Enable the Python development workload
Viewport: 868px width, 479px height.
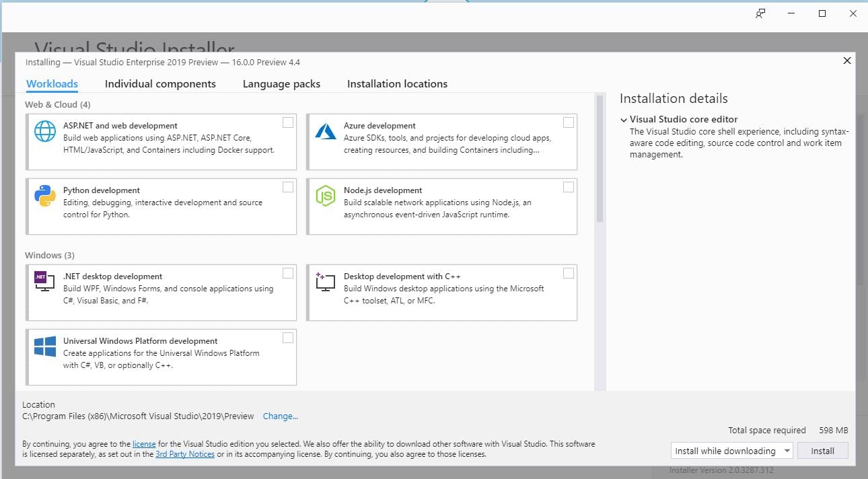288,187
